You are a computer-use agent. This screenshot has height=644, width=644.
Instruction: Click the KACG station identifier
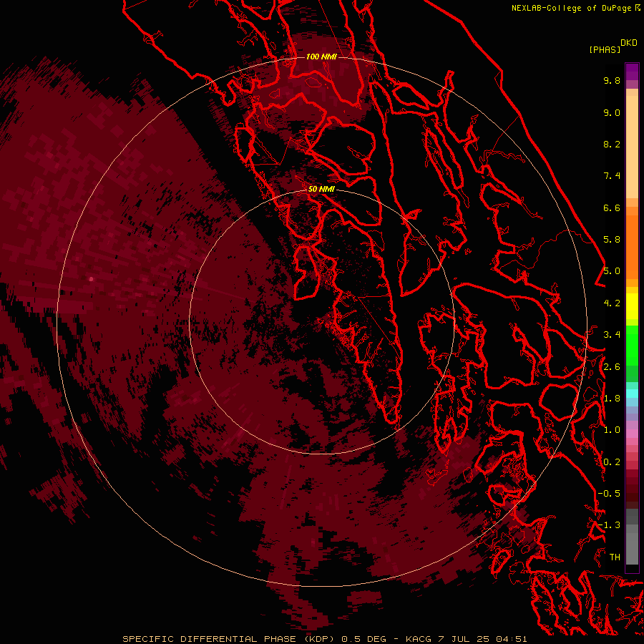419,639
